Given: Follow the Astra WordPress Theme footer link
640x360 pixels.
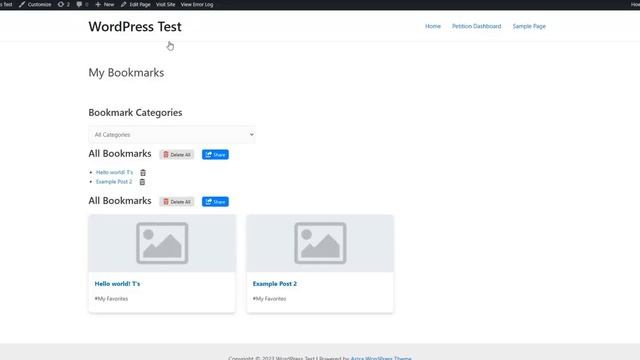Looking at the screenshot, I should click(x=381, y=358).
